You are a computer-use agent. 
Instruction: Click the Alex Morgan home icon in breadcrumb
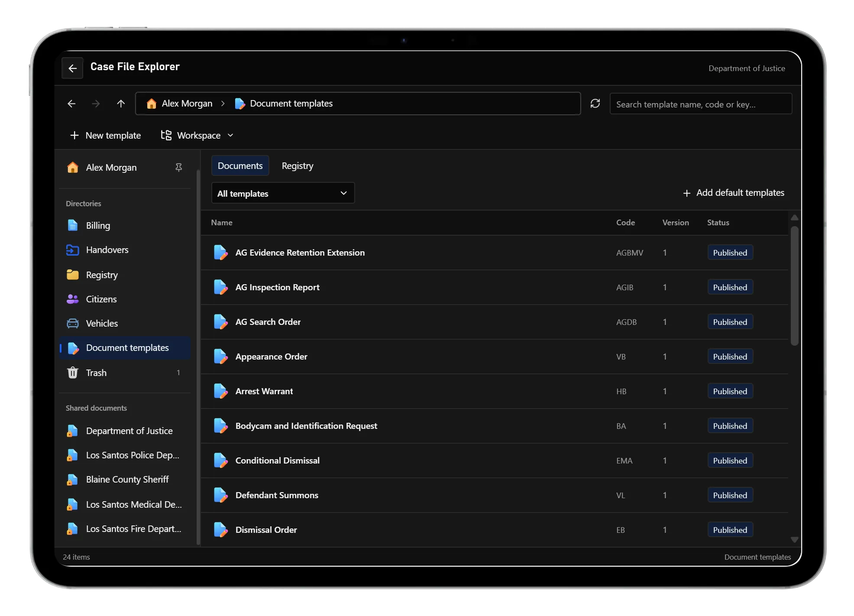coord(151,104)
